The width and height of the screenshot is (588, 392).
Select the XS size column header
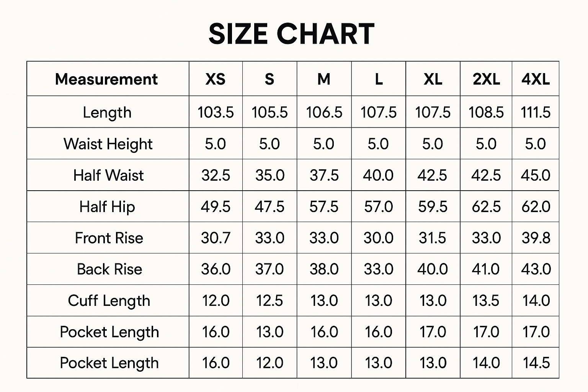pos(216,79)
